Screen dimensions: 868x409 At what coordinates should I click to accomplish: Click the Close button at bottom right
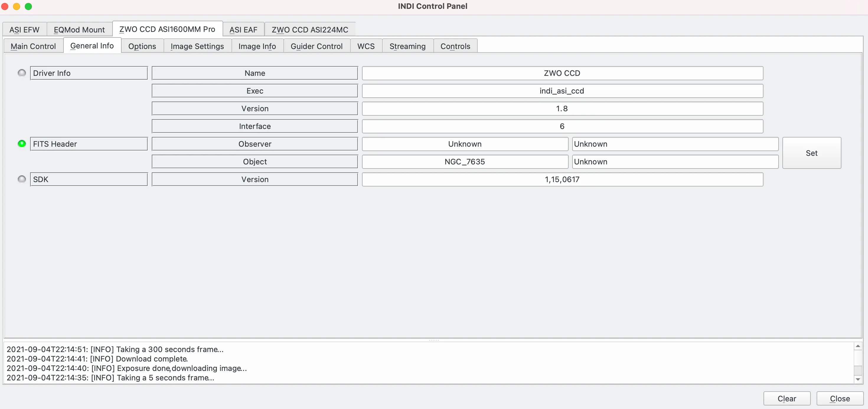tap(840, 399)
